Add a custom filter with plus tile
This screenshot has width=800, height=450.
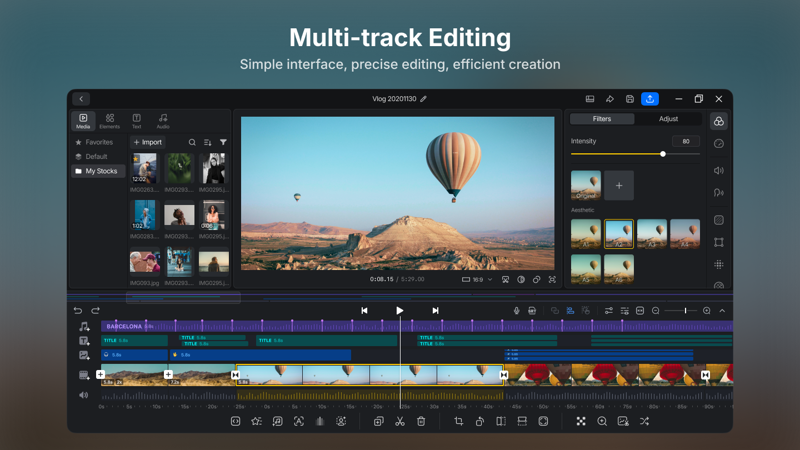619,185
